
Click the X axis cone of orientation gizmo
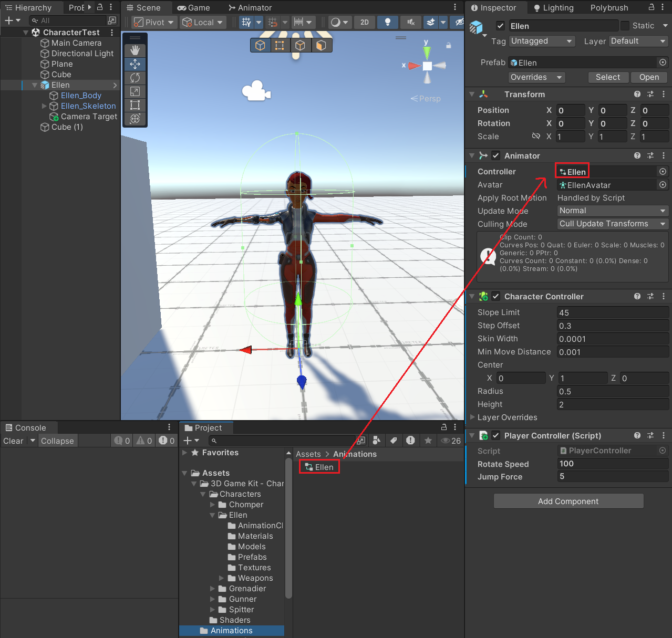[x=415, y=66]
